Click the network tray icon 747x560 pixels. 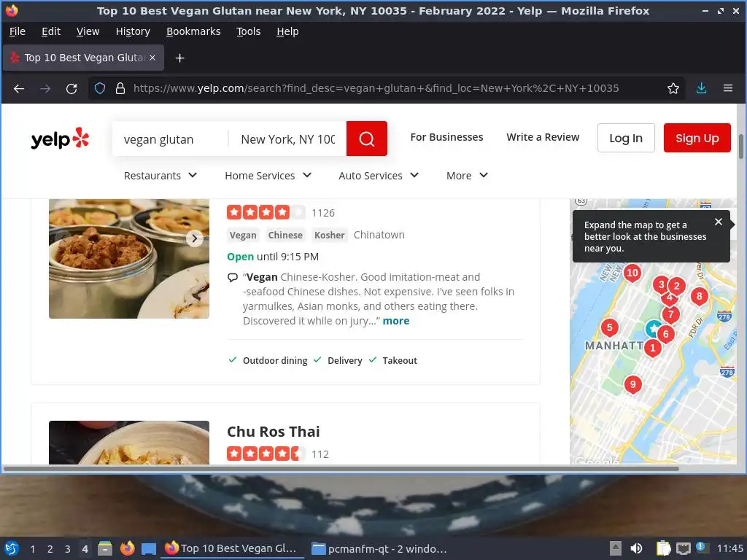coord(683,548)
